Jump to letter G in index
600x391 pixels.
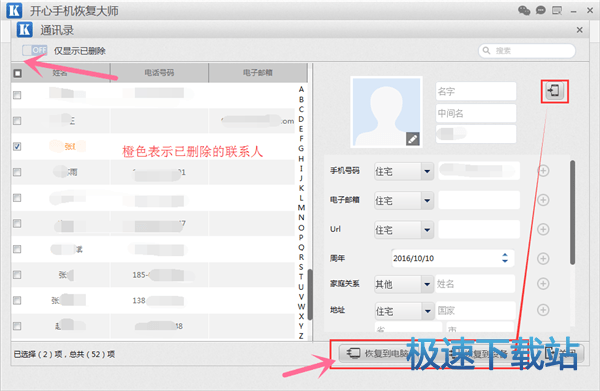click(301, 148)
